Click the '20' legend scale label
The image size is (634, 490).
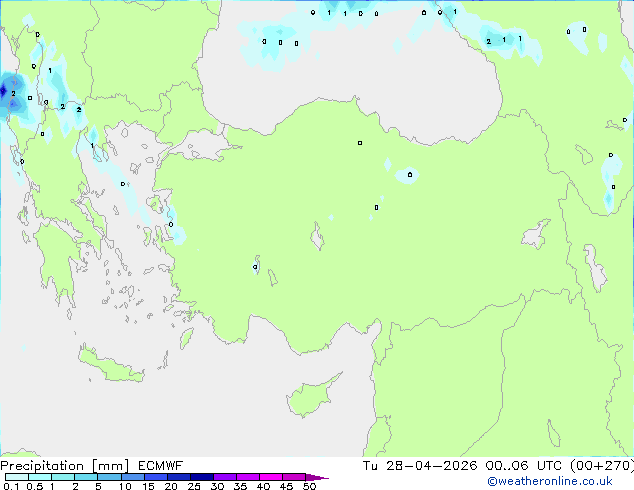(171, 486)
